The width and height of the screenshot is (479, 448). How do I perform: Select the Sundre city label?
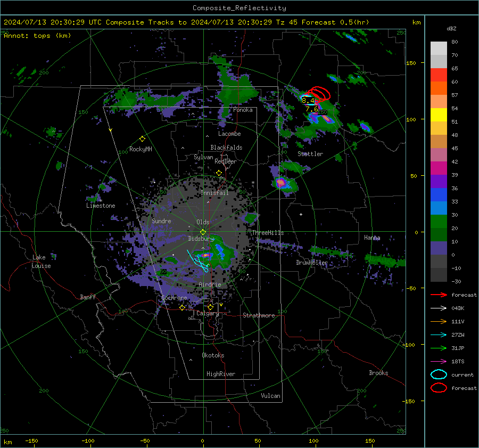[x=161, y=221]
